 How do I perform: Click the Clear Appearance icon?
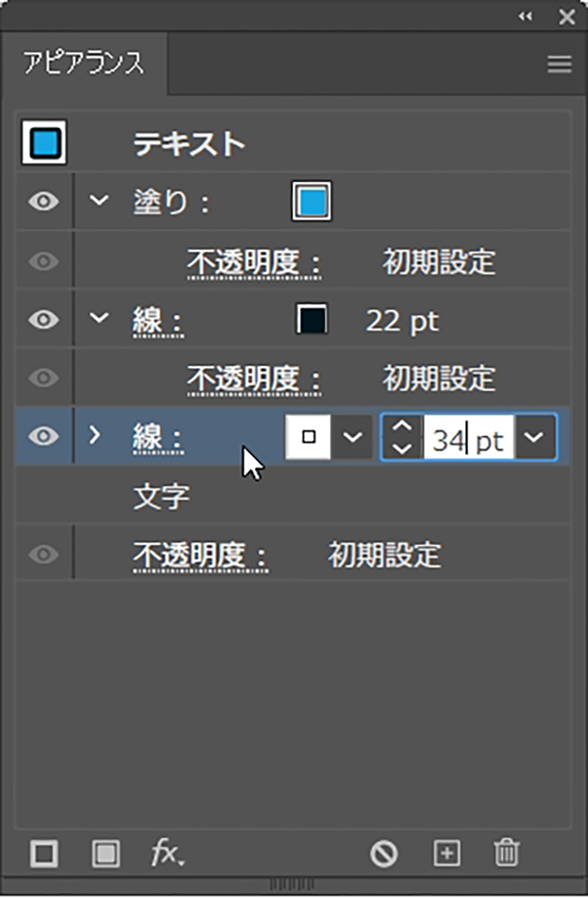384,854
